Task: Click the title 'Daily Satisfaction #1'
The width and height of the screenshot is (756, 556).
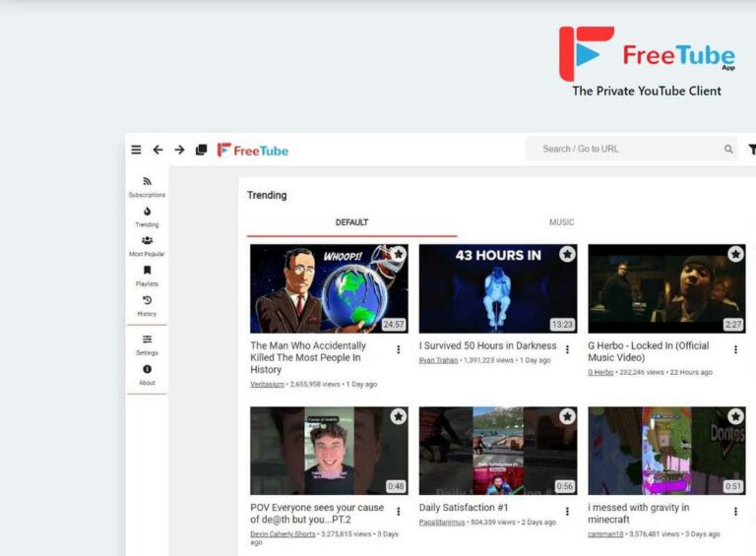Action: pyautogui.click(x=464, y=508)
